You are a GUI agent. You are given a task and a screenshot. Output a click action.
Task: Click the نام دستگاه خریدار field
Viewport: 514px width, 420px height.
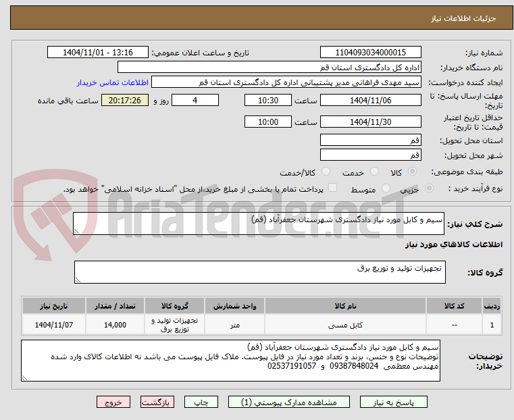[x=269, y=67]
